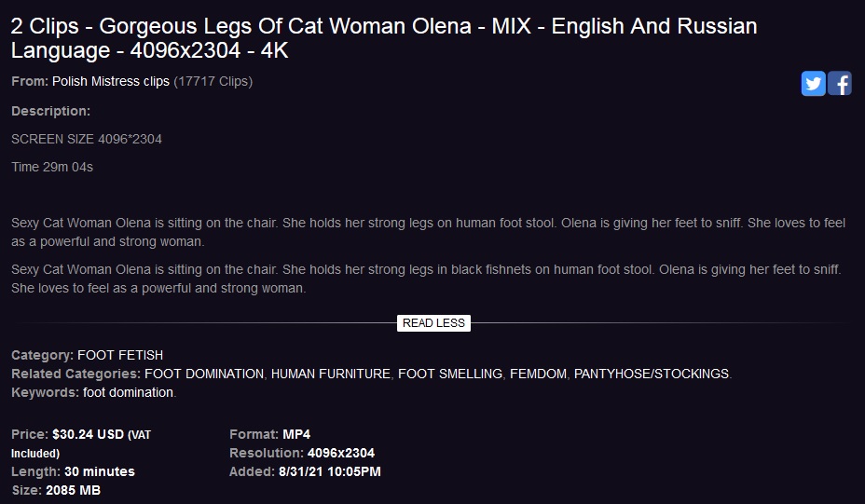Open FOOT SMELLING related category
The height and width of the screenshot is (504, 865).
click(450, 374)
